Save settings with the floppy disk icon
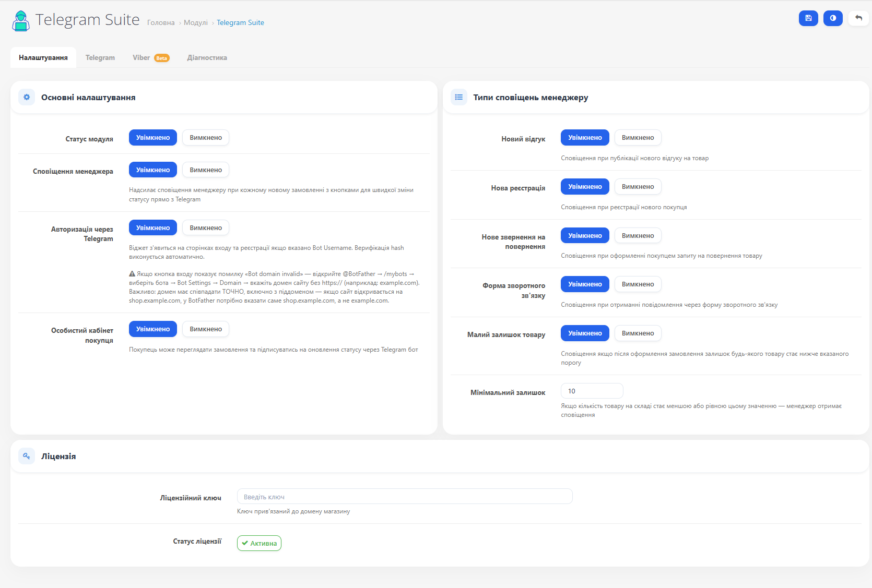Screen dimensions: 872x588 tap(808, 18)
